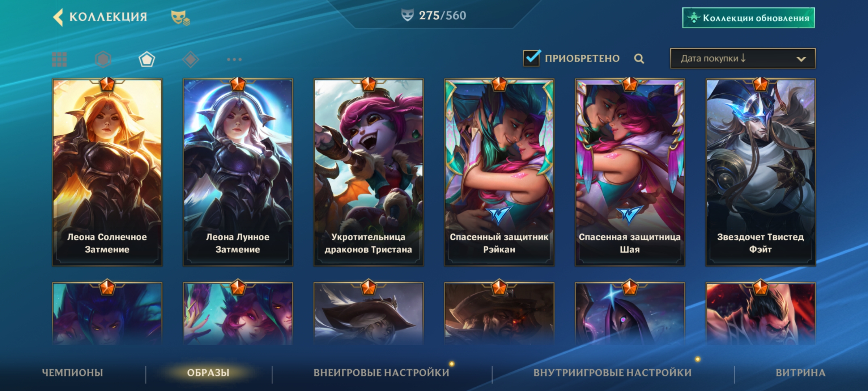Go to the Витрина tab
Viewport: 868px width, 391px height.
[800, 373]
